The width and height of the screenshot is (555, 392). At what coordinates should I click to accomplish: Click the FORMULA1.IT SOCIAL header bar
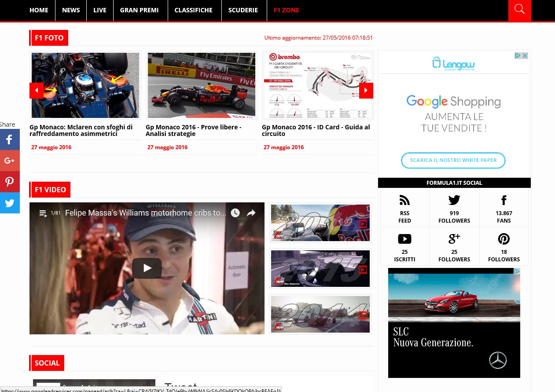[x=454, y=183]
